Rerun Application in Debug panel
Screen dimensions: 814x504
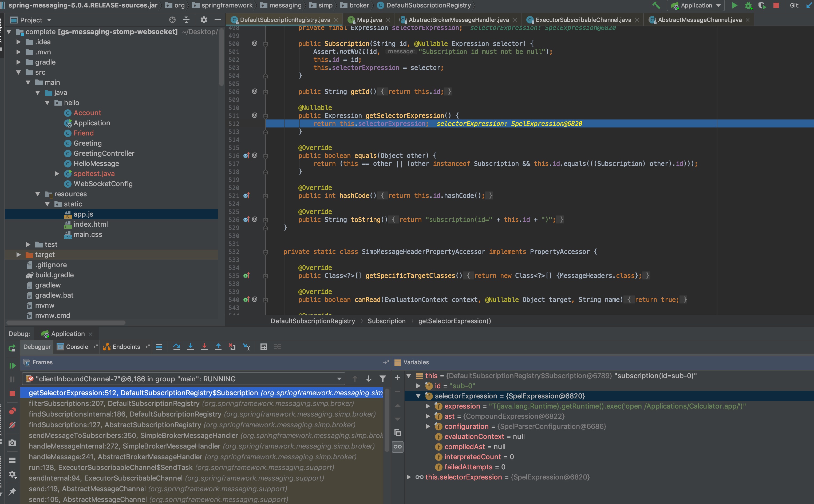12,348
